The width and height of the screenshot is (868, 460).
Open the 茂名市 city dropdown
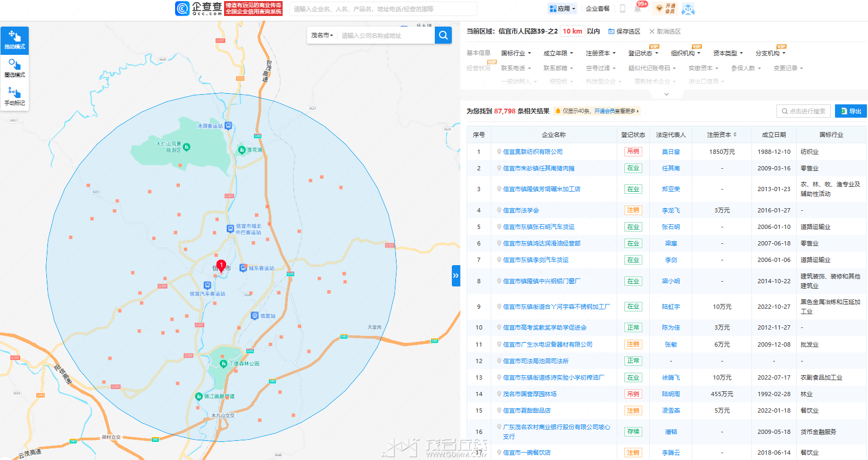(322, 35)
